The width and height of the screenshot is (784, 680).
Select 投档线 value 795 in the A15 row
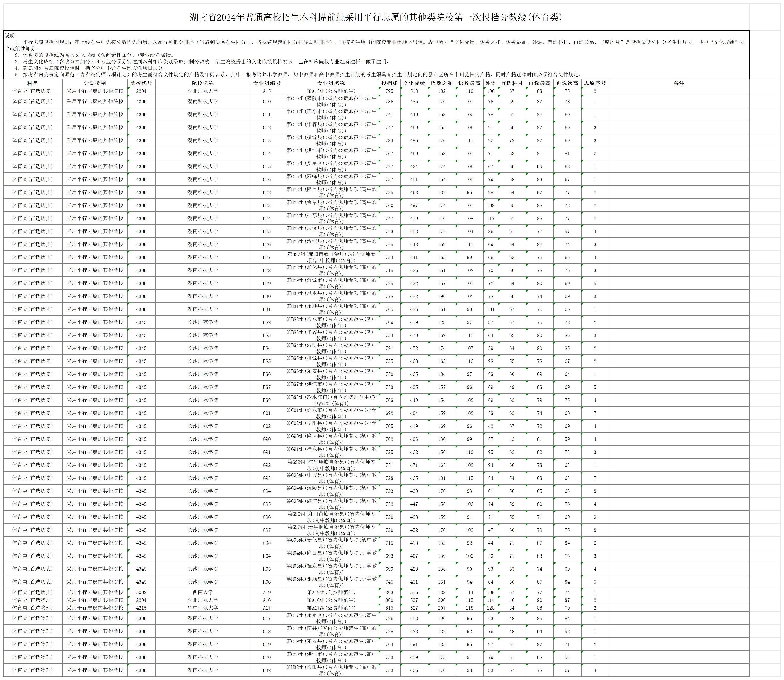pos(389,91)
